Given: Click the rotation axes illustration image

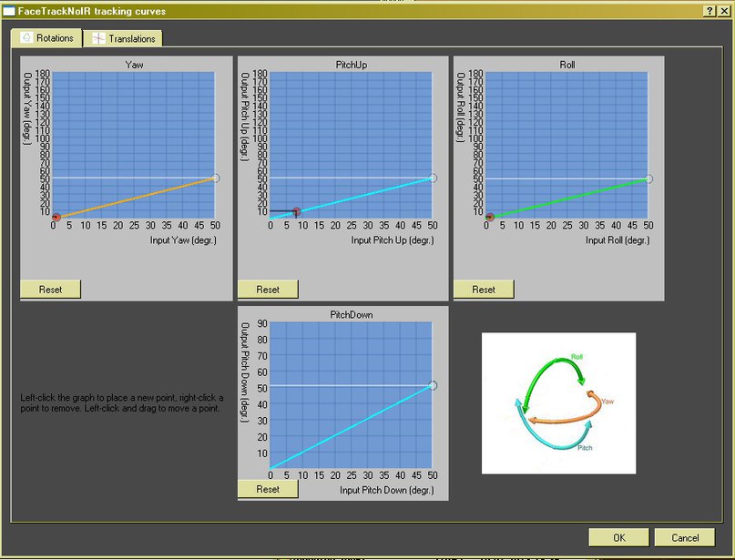Looking at the screenshot, I should (558, 403).
